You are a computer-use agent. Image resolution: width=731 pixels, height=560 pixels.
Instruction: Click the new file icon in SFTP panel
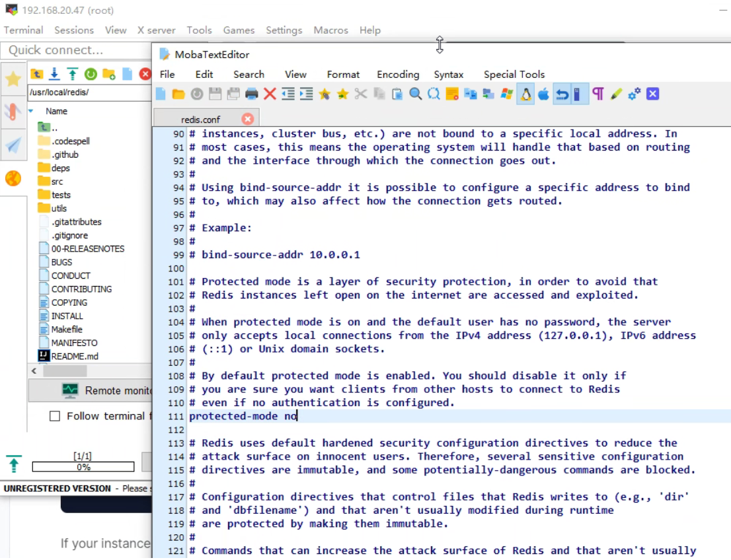(128, 73)
